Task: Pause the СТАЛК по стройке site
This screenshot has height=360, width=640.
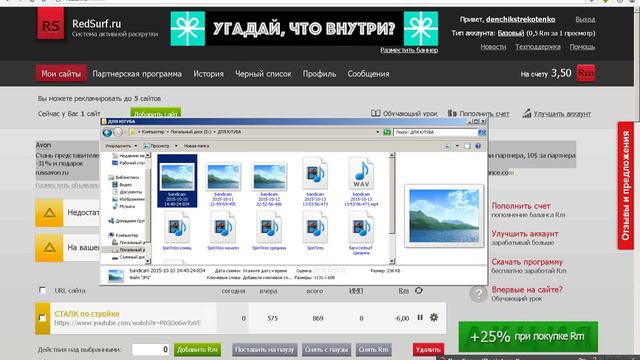Action: coord(420,317)
